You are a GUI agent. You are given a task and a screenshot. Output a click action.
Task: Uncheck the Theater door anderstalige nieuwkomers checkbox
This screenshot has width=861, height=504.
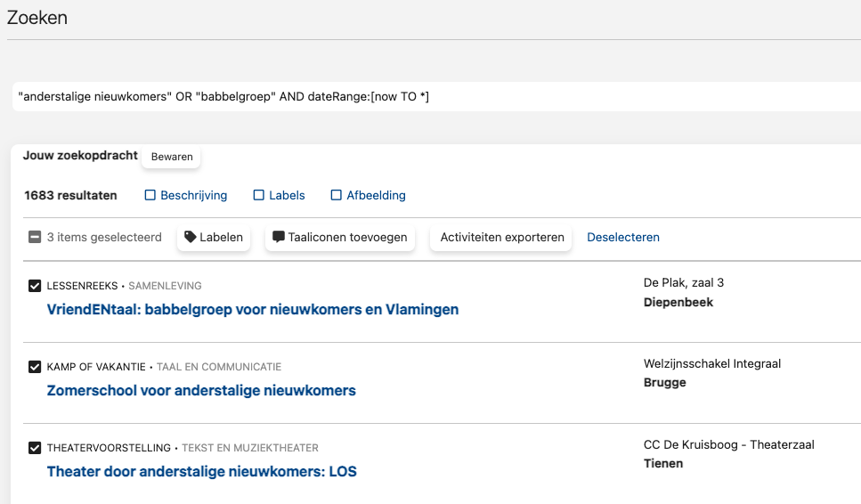tap(35, 448)
